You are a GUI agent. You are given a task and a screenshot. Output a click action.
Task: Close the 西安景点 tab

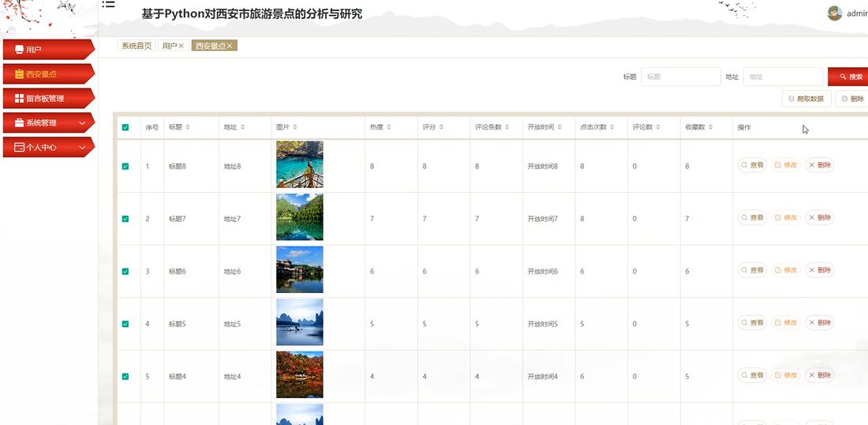point(229,46)
